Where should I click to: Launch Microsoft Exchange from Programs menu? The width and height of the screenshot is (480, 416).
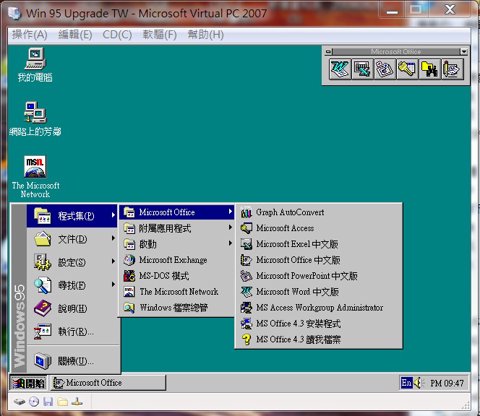(177, 260)
